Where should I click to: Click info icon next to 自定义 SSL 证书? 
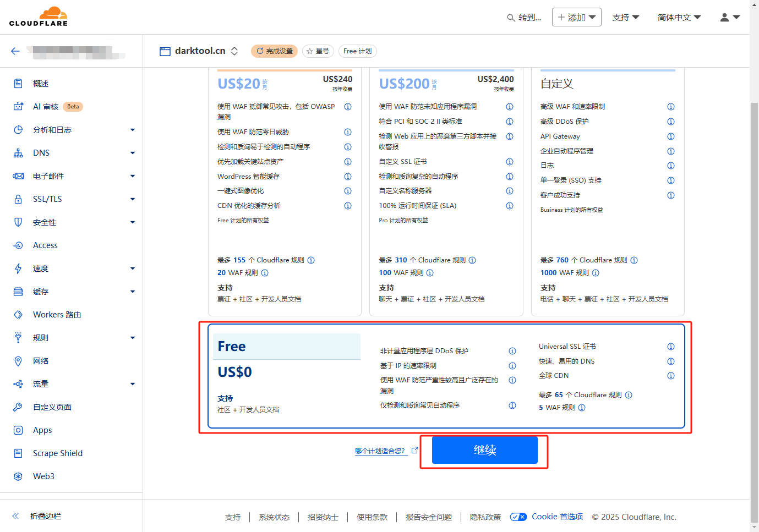point(510,162)
